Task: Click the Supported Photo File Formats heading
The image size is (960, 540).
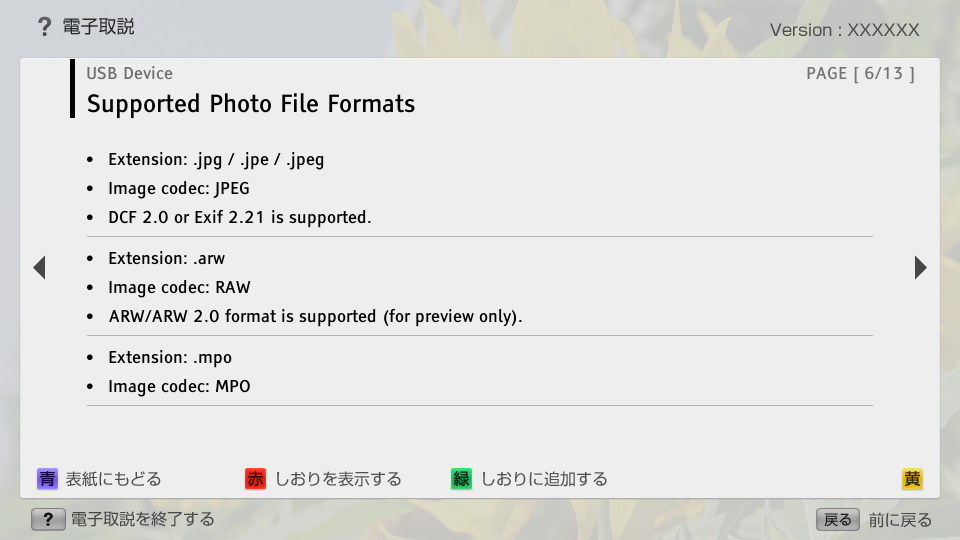Action: tap(250, 104)
